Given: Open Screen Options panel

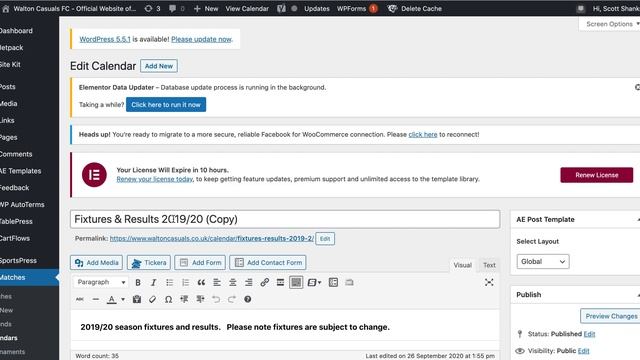Looking at the screenshot, I should (610, 24).
